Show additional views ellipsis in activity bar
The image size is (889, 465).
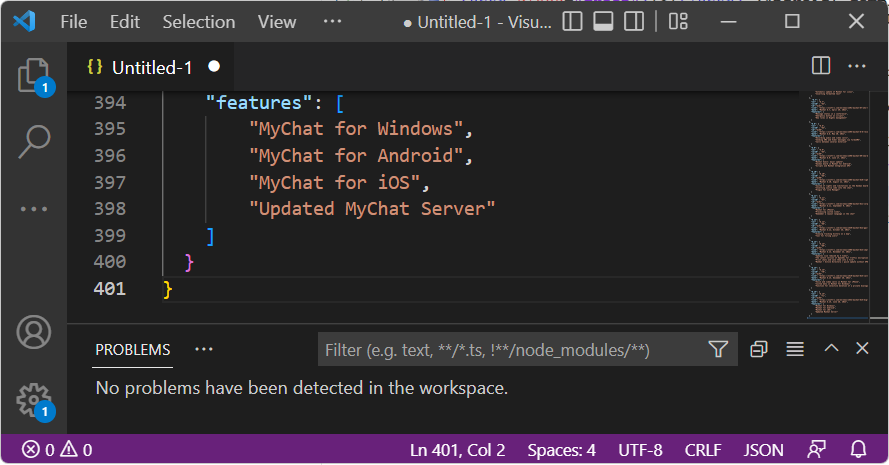click(x=34, y=209)
